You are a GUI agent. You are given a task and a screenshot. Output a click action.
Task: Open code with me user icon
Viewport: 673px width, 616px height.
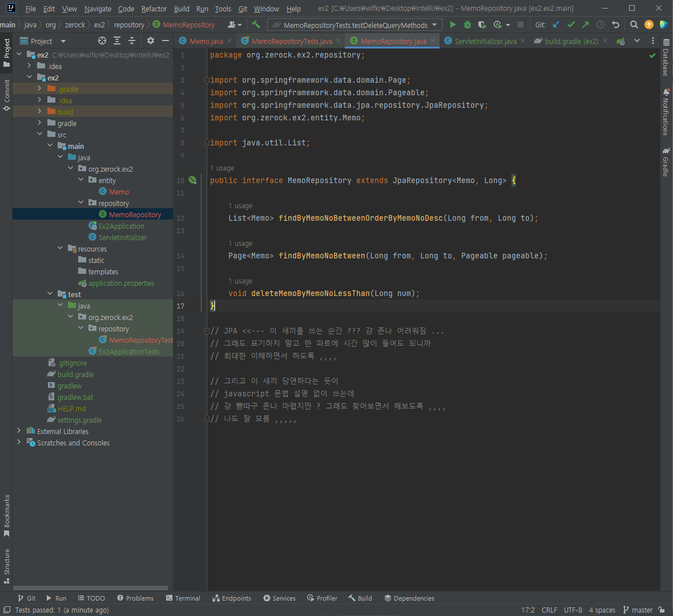(x=235, y=25)
